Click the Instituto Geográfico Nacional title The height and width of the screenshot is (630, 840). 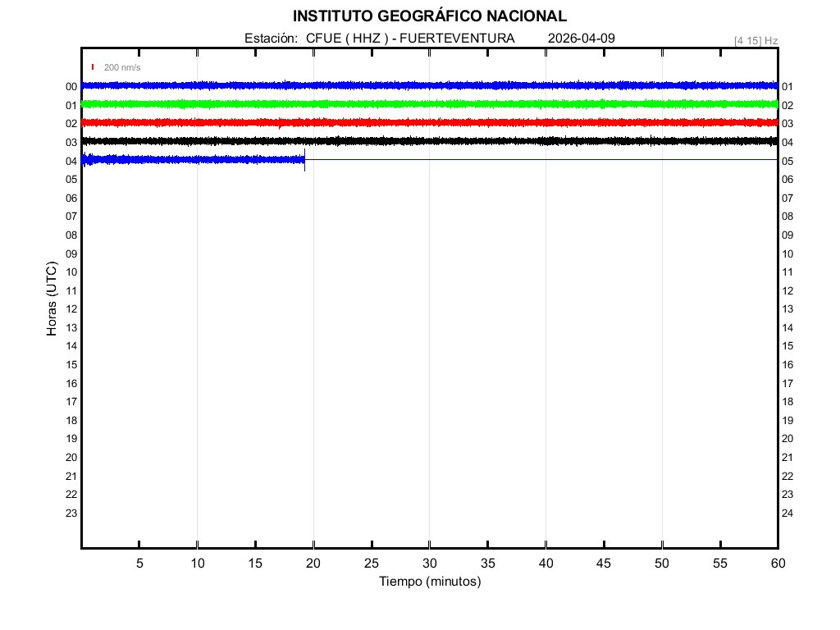pyautogui.click(x=429, y=16)
